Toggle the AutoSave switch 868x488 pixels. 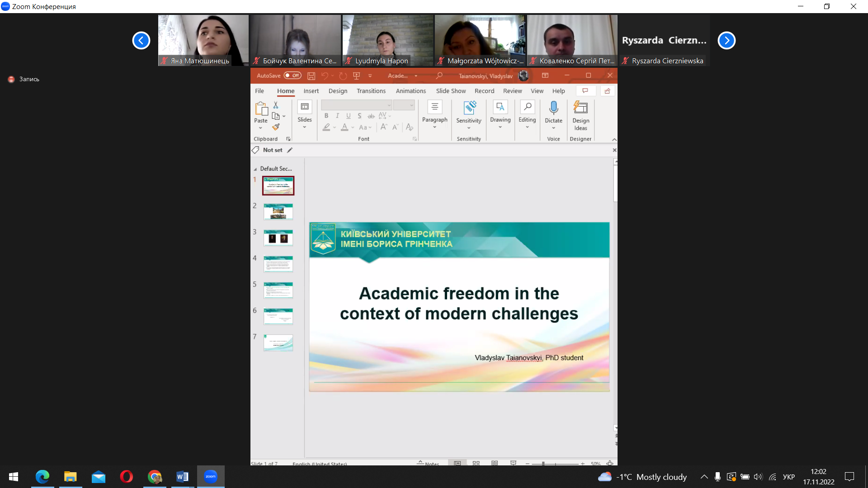click(292, 75)
